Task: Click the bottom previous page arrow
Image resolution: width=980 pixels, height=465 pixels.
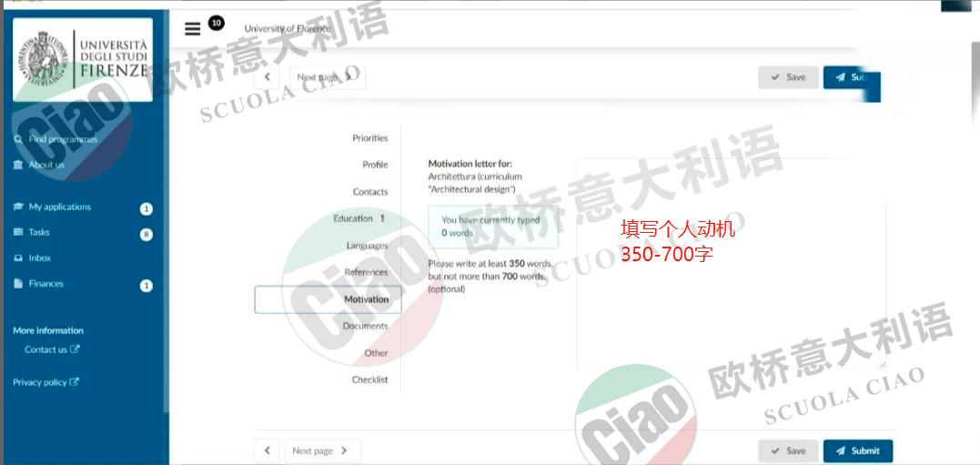Action: coord(268,450)
